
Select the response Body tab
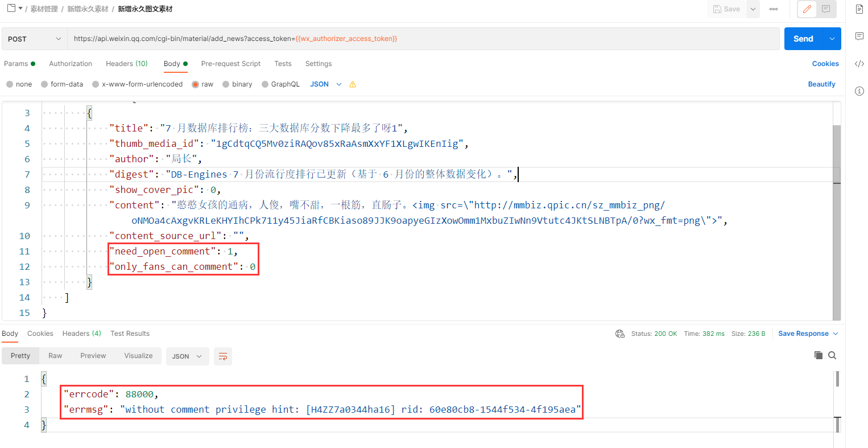10,334
